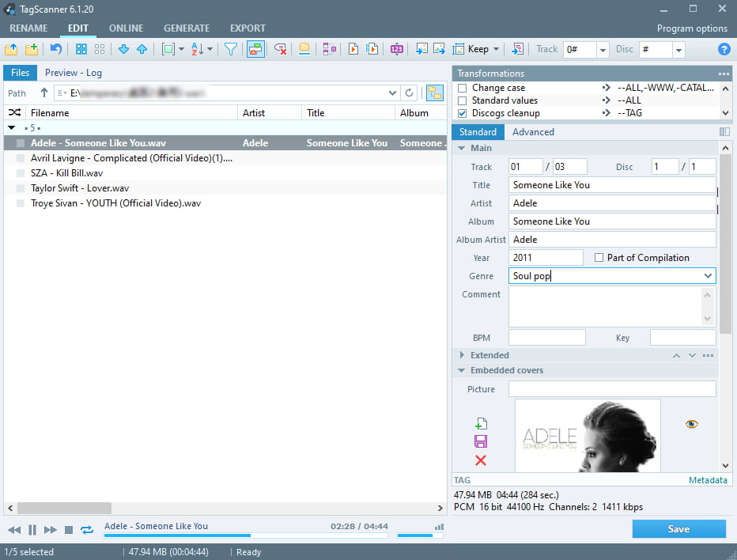Screen dimensions: 737x560
Task: Refresh the path folder listing
Action: coord(410,93)
